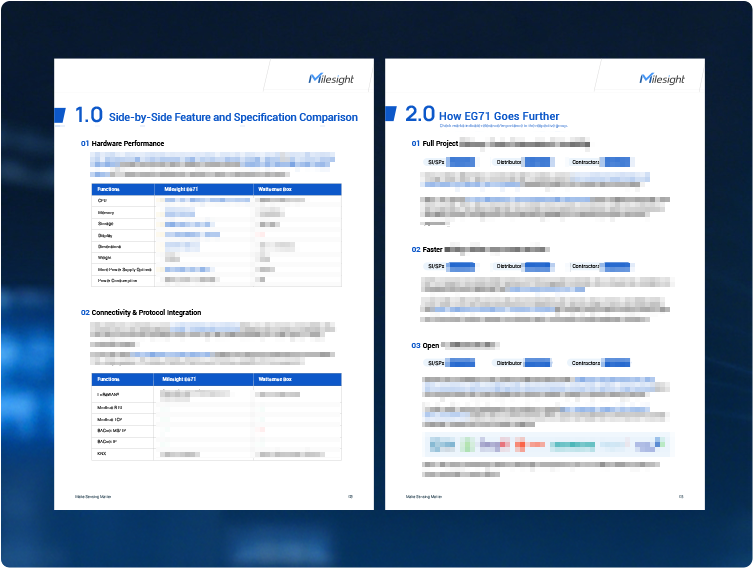Click the SI/SPs tag under Full Project

pos(451,162)
